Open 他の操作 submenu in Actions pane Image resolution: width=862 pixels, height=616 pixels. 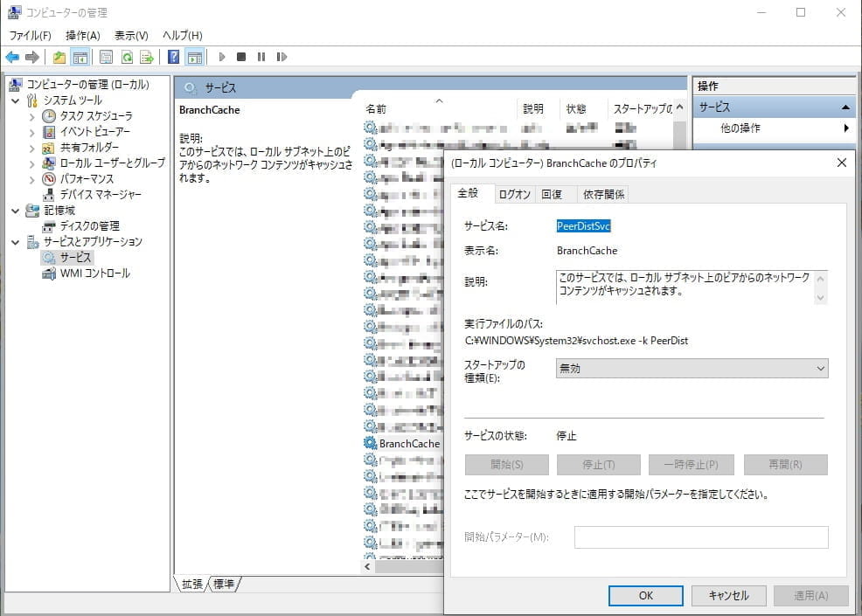pos(774,128)
